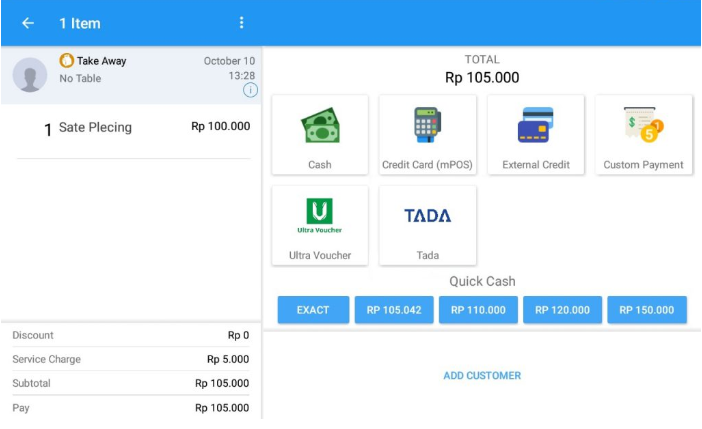Open the three-dot overflow menu
The height and width of the screenshot is (429, 702).
click(x=241, y=23)
